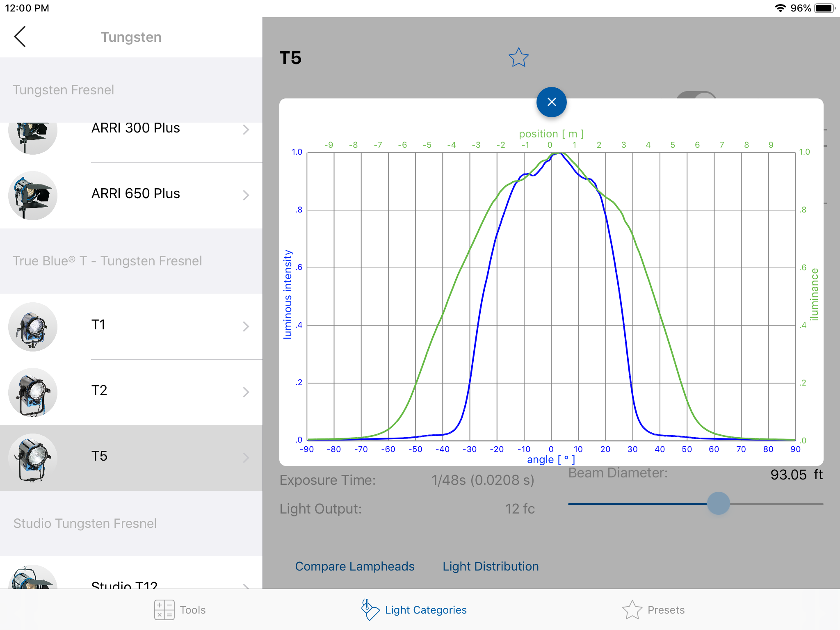Favorite T5 with the star icon
The width and height of the screenshot is (840, 630).
point(518,57)
